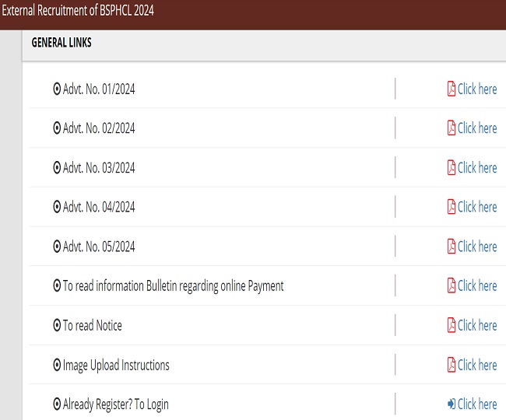The width and height of the screenshot is (506, 420).
Task: Open 'Click here' link for To read Notice
Action: click(477, 325)
